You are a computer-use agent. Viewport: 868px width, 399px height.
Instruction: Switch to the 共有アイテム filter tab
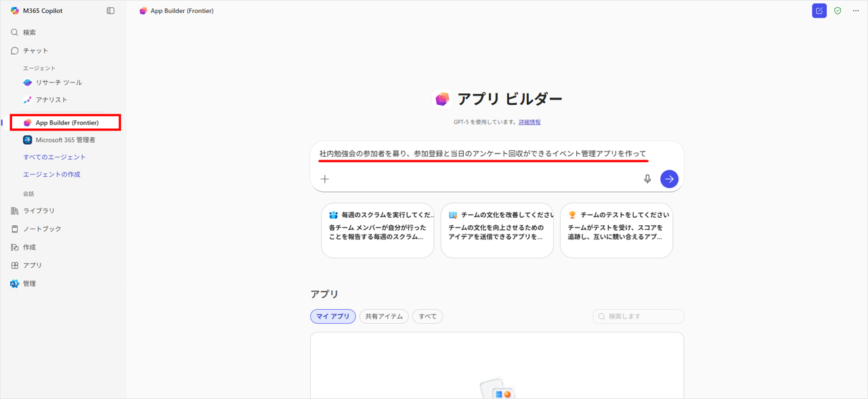(x=384, y=316)
